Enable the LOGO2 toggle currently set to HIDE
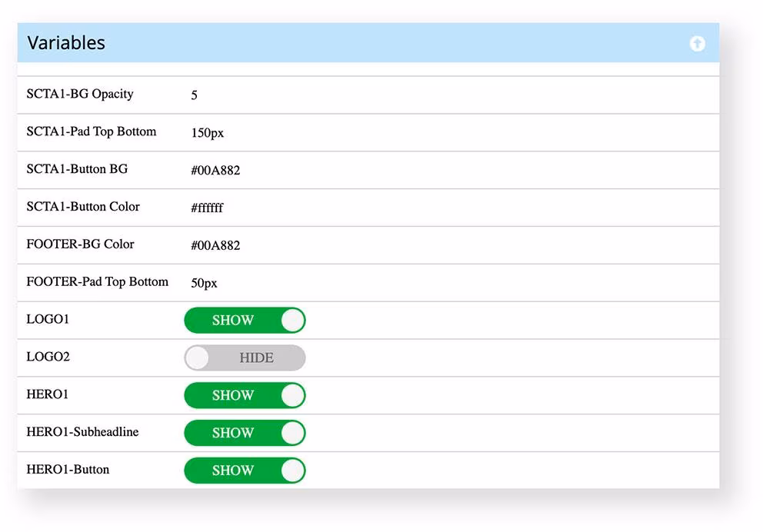This screenshot has height=532, width=763. tap(245, 358)
